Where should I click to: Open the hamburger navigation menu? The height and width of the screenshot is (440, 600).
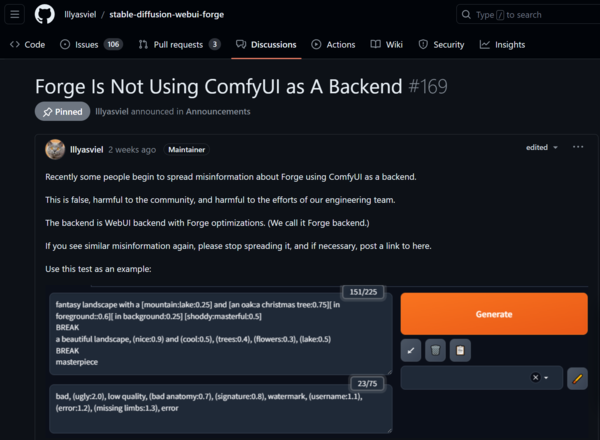pos(16,14)
